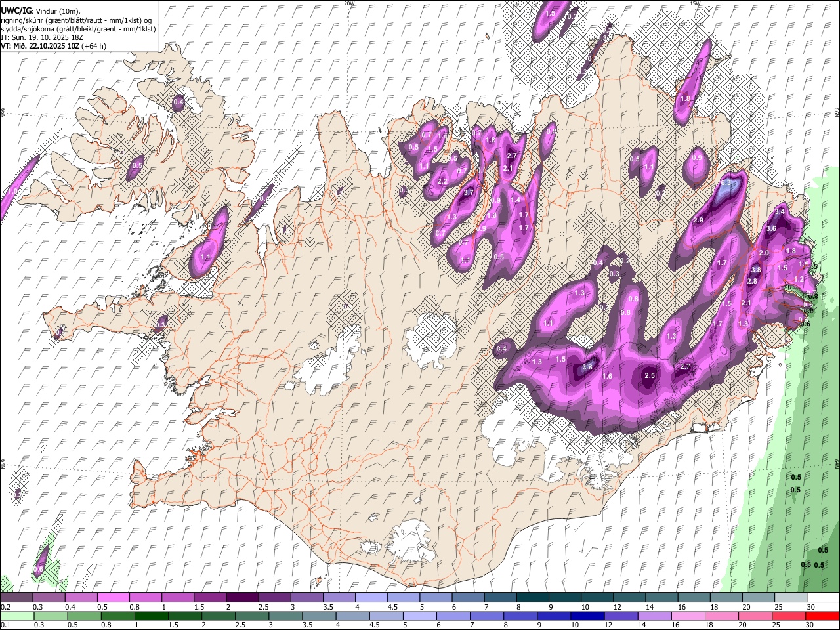The width and height of the screenshot is (840, 630).
Task: Pick the bright pink 0.5 snow legend swatch
Action: click(x=114, y=597)
